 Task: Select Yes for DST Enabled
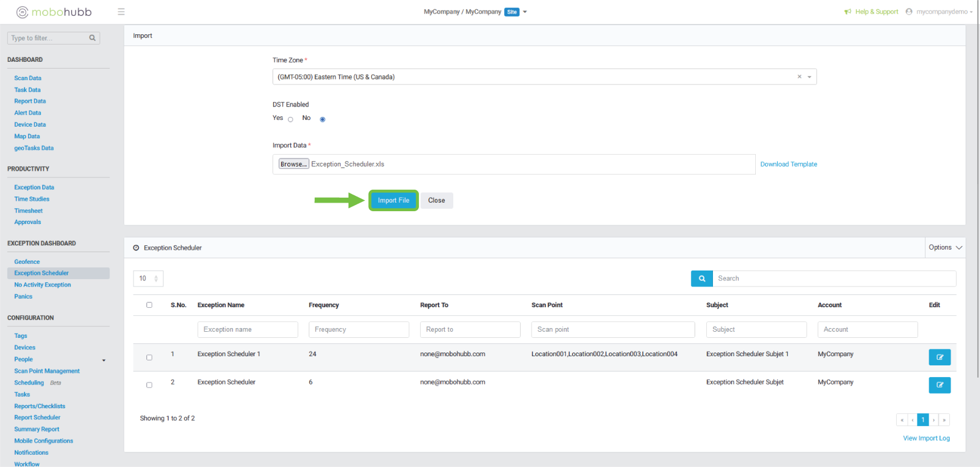pyautogui.click(x=290, y=119)
